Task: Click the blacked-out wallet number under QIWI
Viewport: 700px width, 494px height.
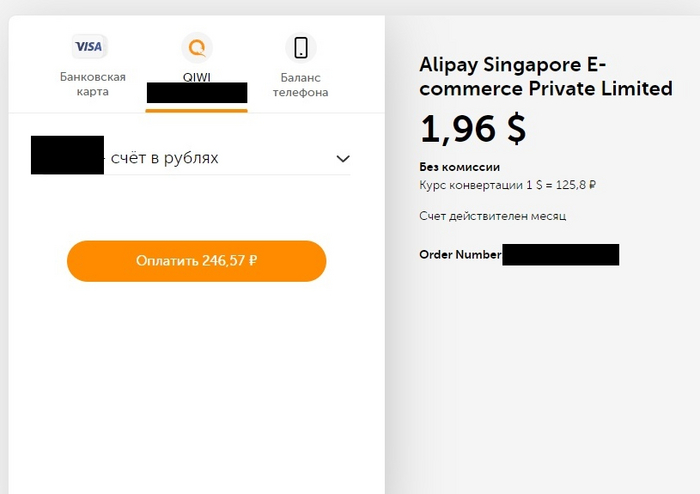Action: pyautogui.click(x=197, y=93)
